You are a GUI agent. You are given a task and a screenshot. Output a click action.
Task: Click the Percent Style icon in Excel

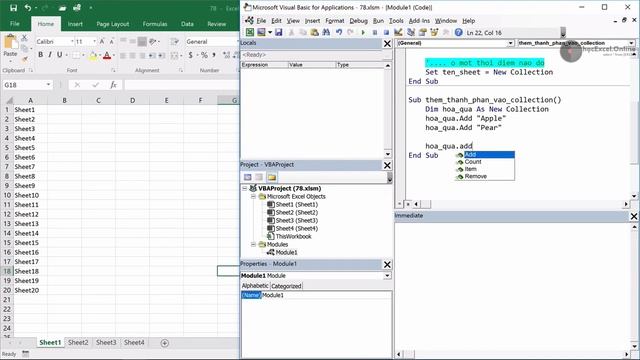click(x=204, y=55)
